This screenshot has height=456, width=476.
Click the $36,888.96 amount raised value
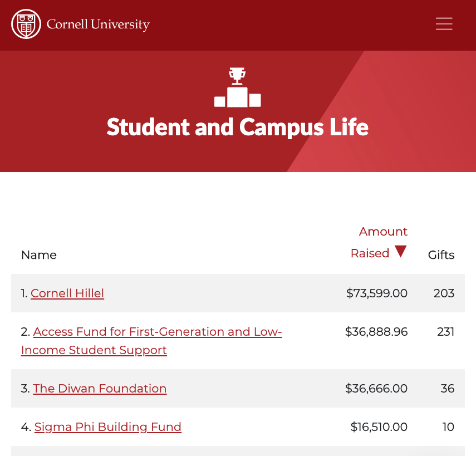pos(376,331)
